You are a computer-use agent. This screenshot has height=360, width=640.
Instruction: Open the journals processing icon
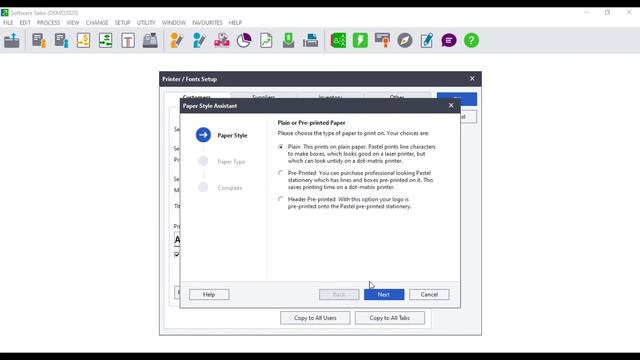pos(106,40)
